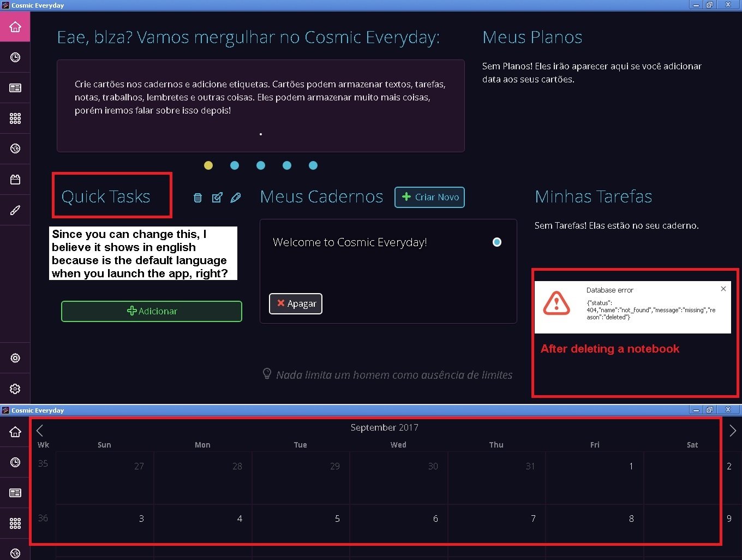Open the brush theme icon in sidebar
The height and width of the screenshot is (560, 742).
click(x=15, y=210)
